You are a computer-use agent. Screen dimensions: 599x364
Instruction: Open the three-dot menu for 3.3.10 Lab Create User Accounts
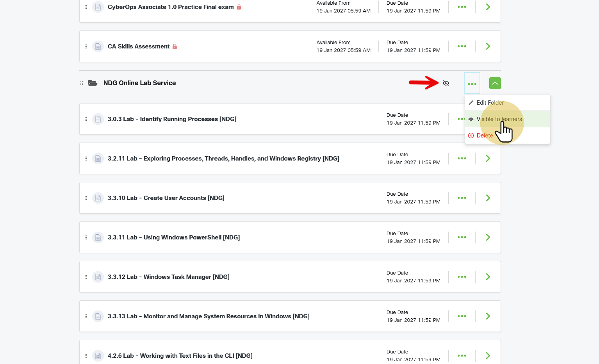[x=462, y=198]
